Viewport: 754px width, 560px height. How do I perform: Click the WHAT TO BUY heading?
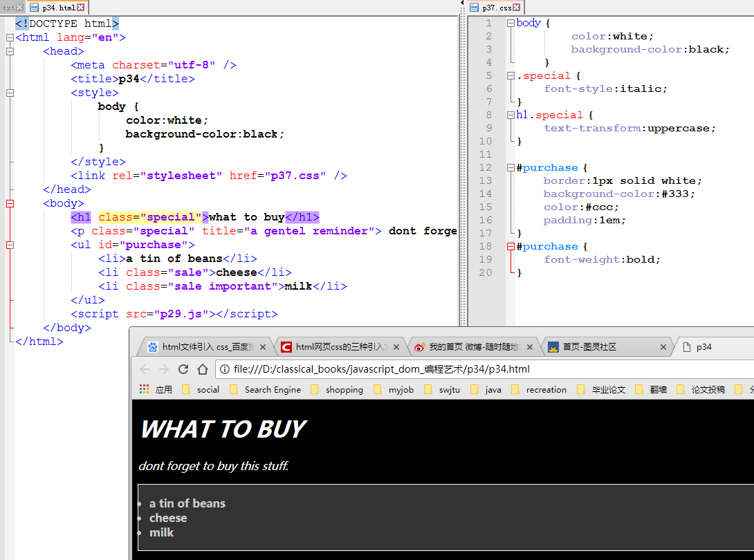click(x=223, y=429)
